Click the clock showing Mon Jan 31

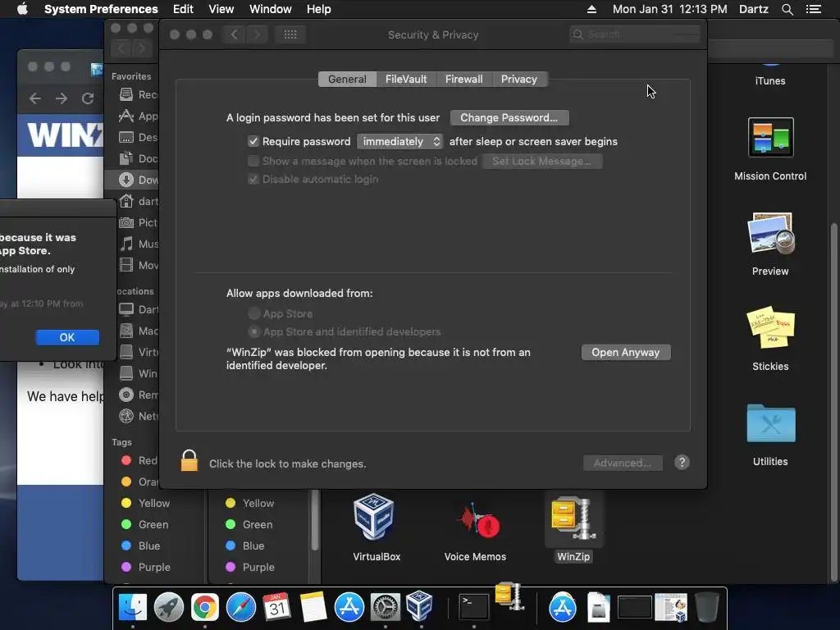(669, 9)
